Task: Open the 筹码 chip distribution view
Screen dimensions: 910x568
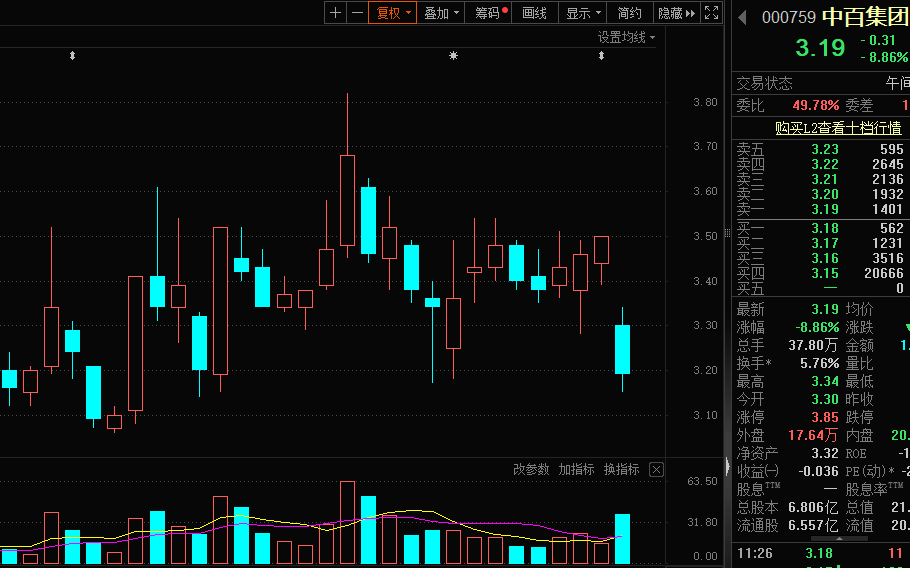Action: 489,13
